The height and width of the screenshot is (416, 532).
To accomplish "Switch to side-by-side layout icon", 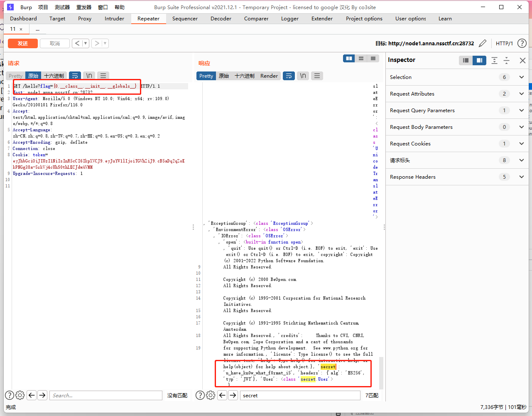I will coord(349,59).
